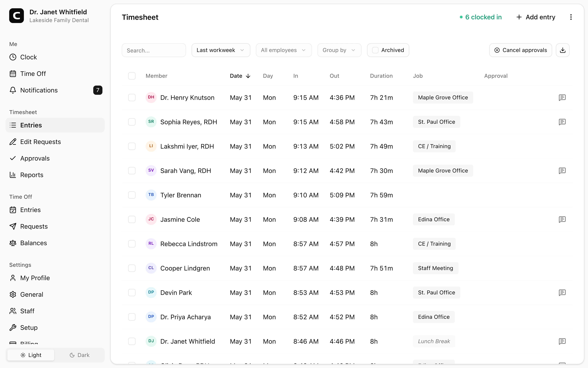Screen dimensions: 588x368
Task: Open the All employees filter dropdown
Action: point(284,50)
